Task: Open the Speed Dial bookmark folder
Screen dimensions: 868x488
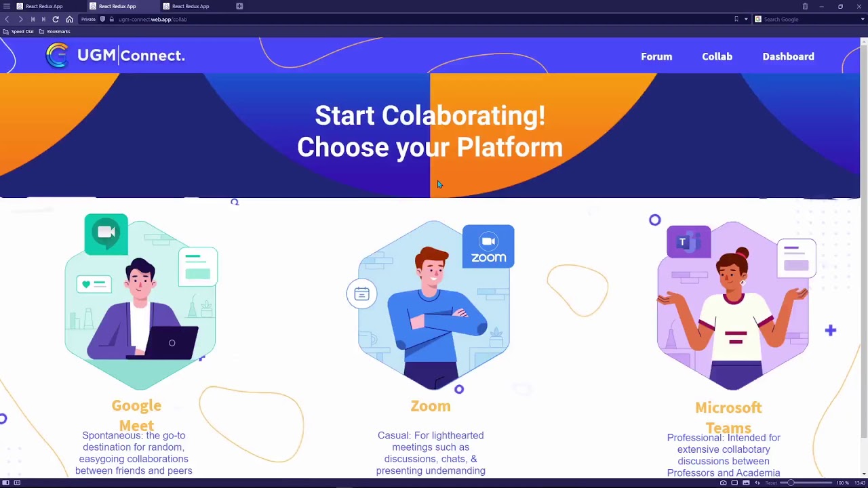Action: coord(18,31)
